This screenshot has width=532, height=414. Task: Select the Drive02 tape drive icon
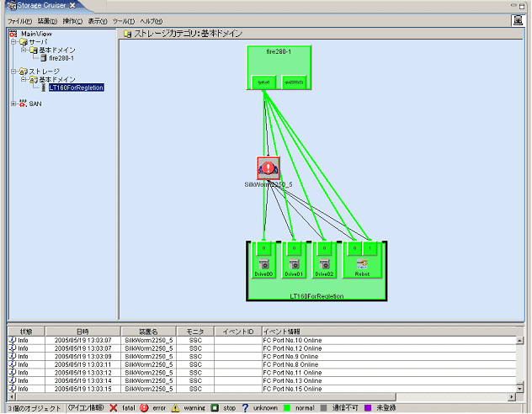point(324,263)
